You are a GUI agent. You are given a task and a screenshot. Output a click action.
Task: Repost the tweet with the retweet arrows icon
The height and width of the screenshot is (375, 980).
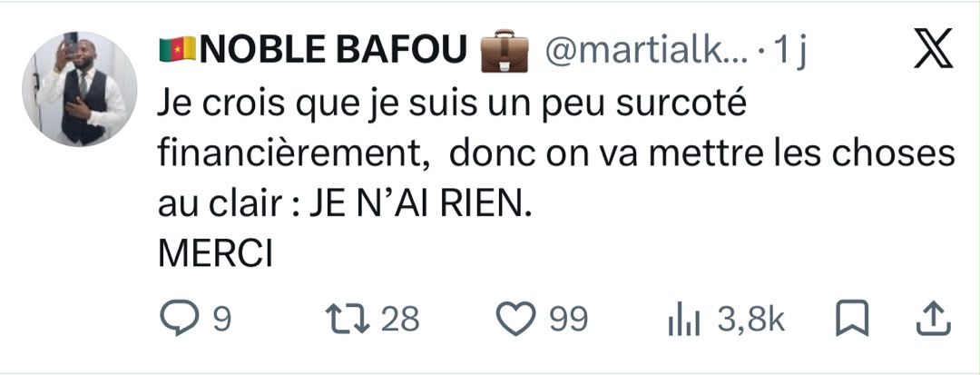pos(348,319)
